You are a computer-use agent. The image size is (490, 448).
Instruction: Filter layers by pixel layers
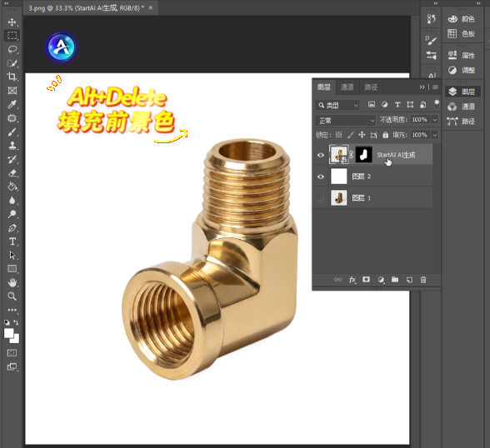point(372,105)
